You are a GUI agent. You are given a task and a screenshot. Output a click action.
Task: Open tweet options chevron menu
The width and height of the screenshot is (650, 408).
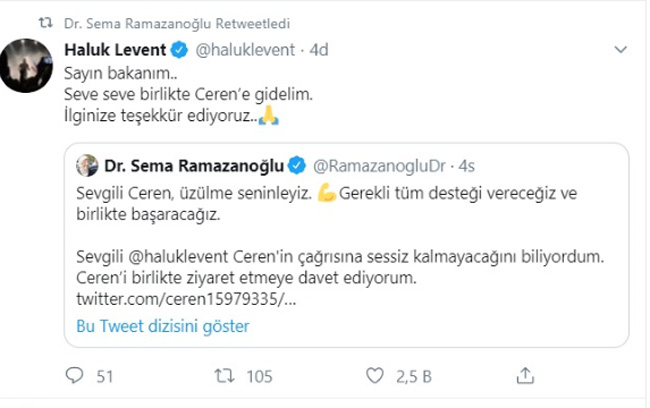coord(621,49)
